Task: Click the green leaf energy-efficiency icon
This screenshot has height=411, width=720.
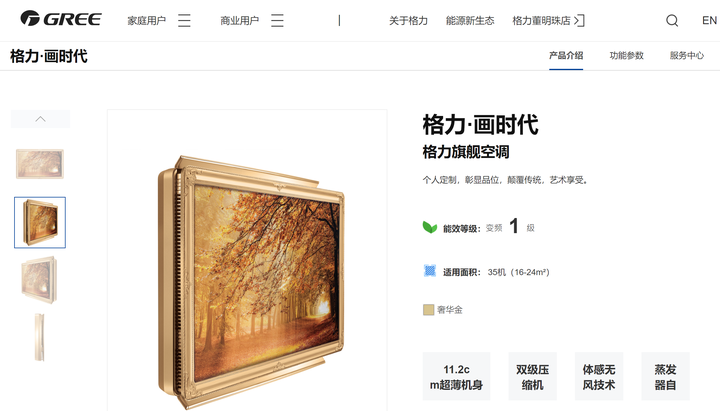Action: 430,227
